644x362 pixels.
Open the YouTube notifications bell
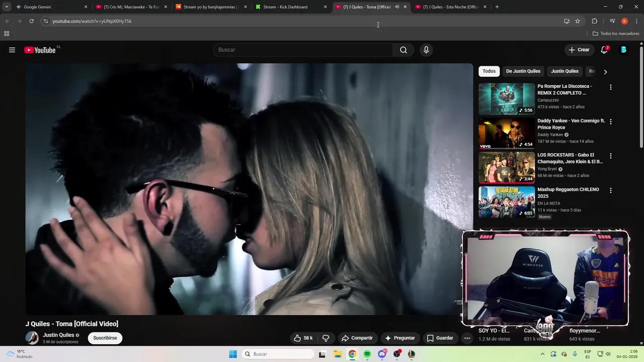tap(604, 50)
